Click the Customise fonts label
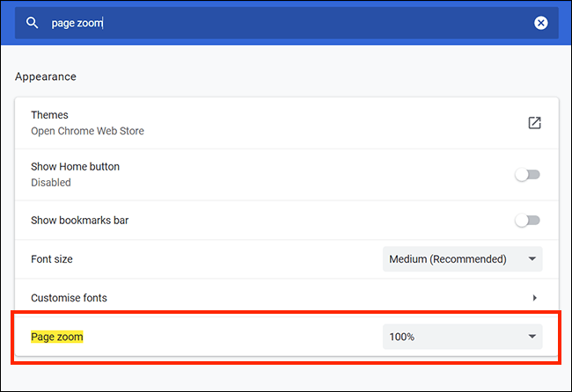The image size is (572, 392). coord(69,298)
